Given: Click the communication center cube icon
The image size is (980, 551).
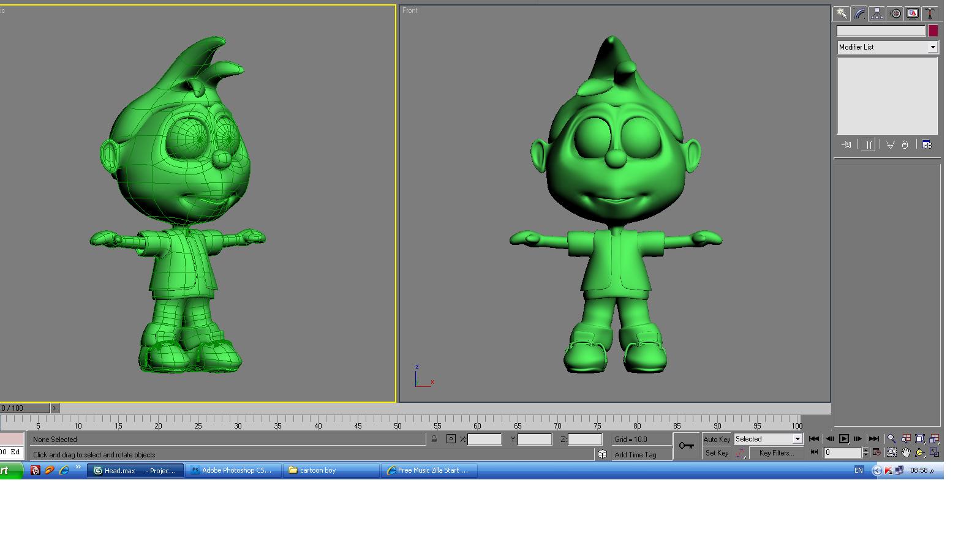Looking at the screenshot, I should coord(603,454).
